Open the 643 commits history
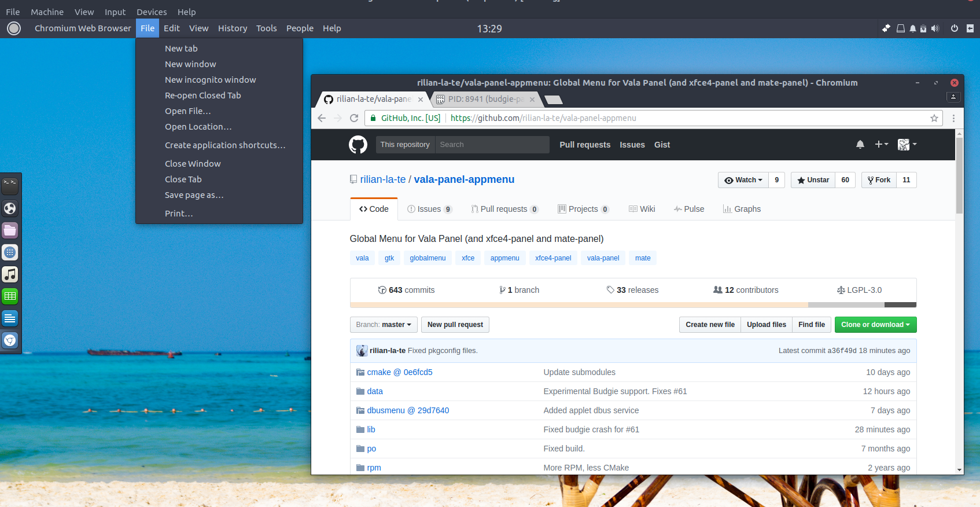The image size is (980, 507). [x=406, y=290]
